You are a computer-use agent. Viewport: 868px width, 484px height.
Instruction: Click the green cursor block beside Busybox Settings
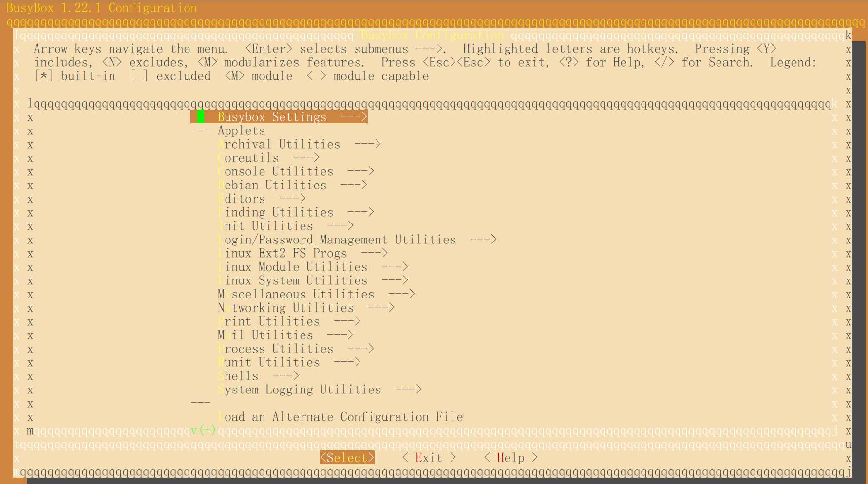(x=201, y=117)
